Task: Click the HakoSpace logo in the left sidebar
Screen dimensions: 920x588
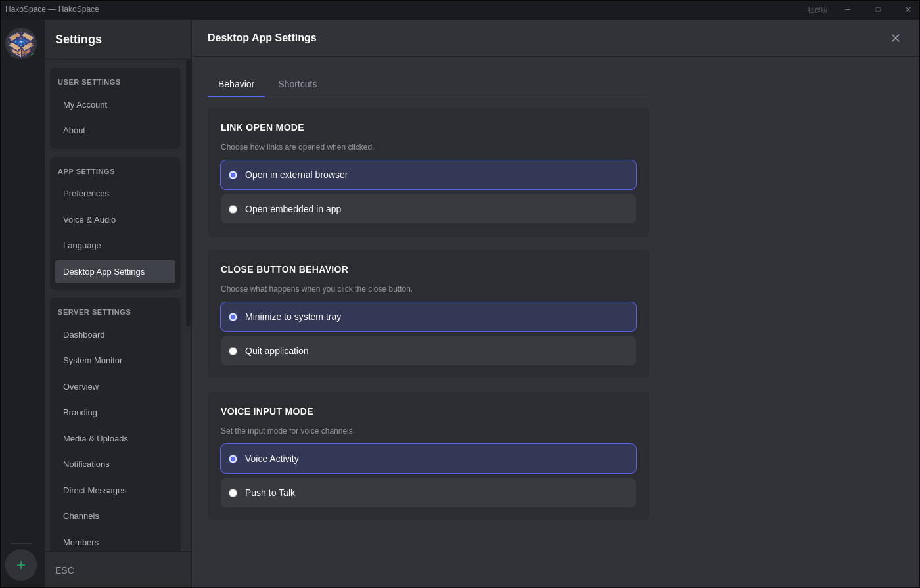Action: click(20, 43)
